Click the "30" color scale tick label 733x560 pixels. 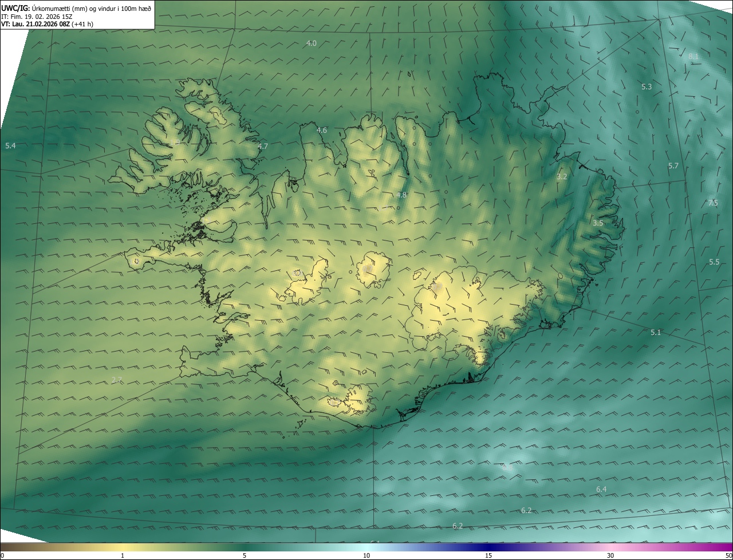[610, 556]
